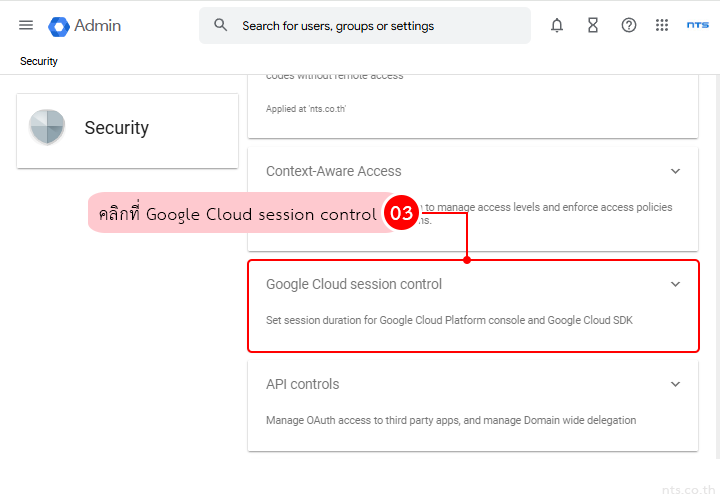This screenshot has width=720, height=499.
Task: Open API controls section title
Action: (302, 384)
